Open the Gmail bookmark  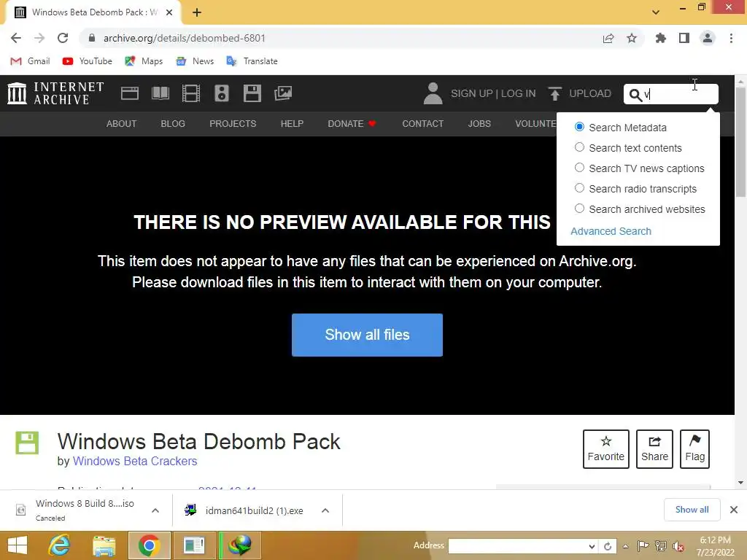click(x=31, y=61)
